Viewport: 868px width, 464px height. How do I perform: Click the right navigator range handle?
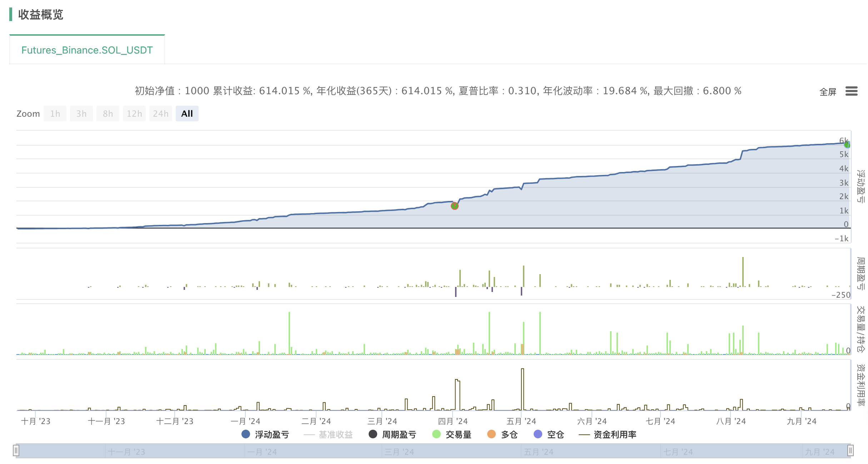point(850,450)
